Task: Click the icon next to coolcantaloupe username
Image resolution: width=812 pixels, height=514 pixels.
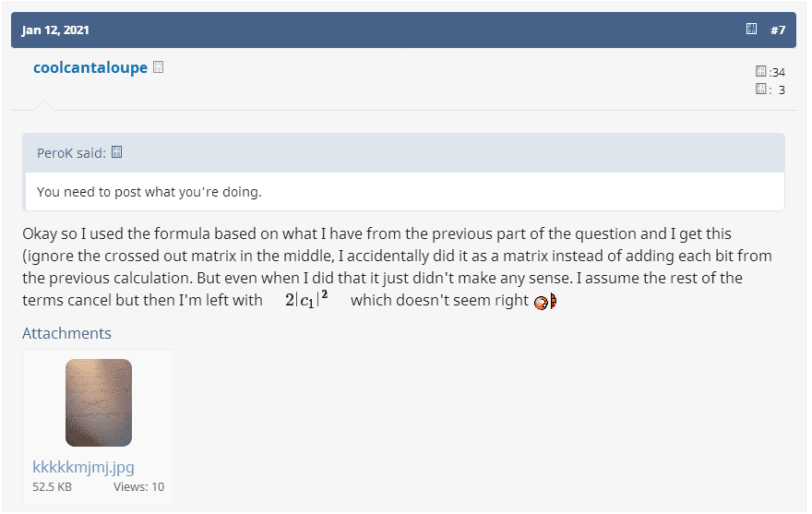Action: (x=159, y=67)
